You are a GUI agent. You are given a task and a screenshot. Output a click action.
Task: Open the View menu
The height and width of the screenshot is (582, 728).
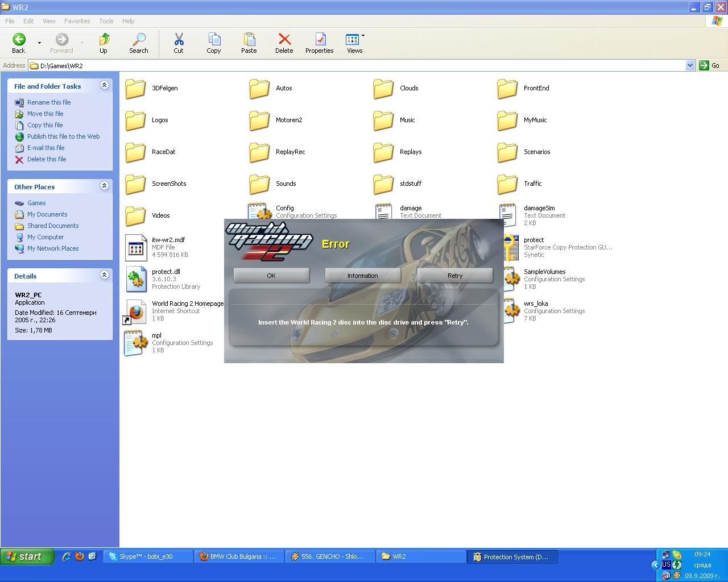click(49, 21)
